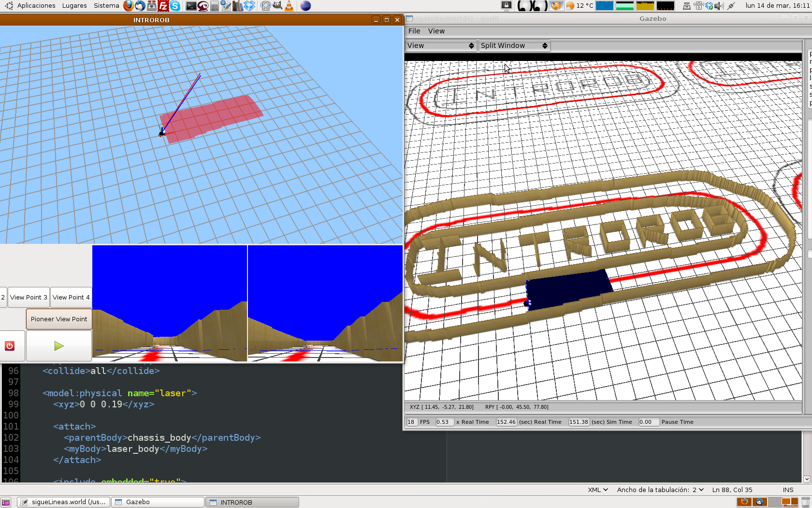
Task: Click the Pause Time field 0.00
Action: pyautogui.click(x=648, y=422)
